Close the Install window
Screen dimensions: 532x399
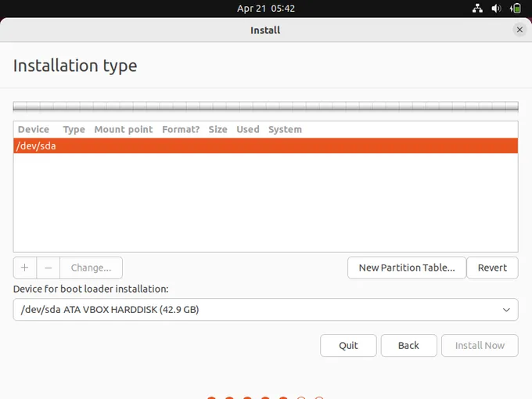[x=519, y=30]
